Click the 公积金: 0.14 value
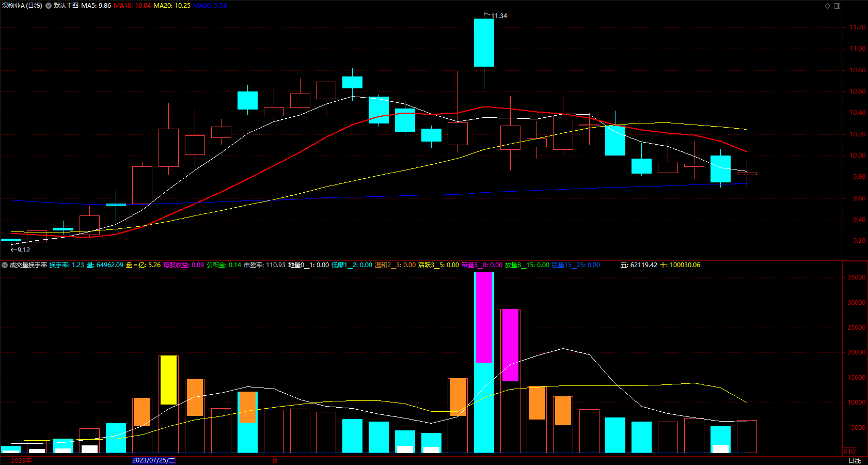The height and width of the screenshot is (465, 868). [x=224, y=265]
